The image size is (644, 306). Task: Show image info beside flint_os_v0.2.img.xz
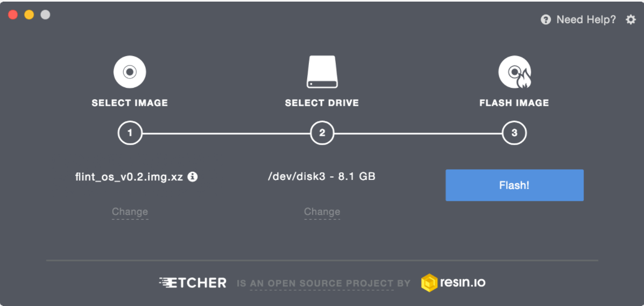pos(193,176)
